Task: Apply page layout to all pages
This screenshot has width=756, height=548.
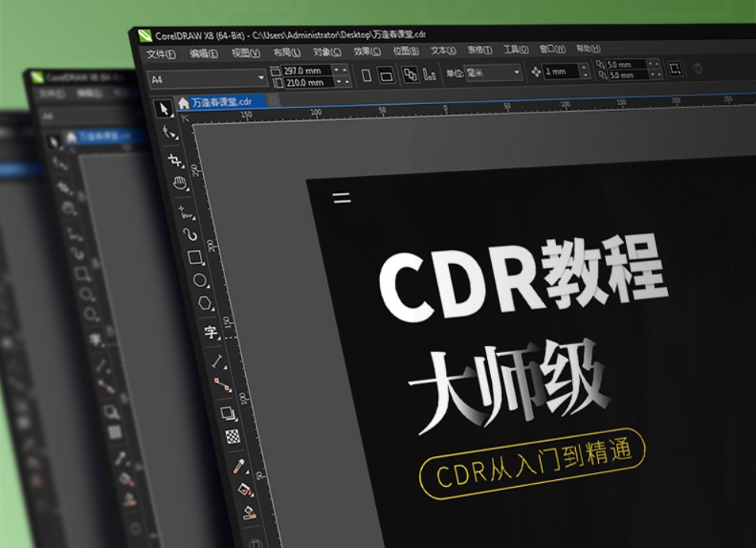Action: point(411,75)
